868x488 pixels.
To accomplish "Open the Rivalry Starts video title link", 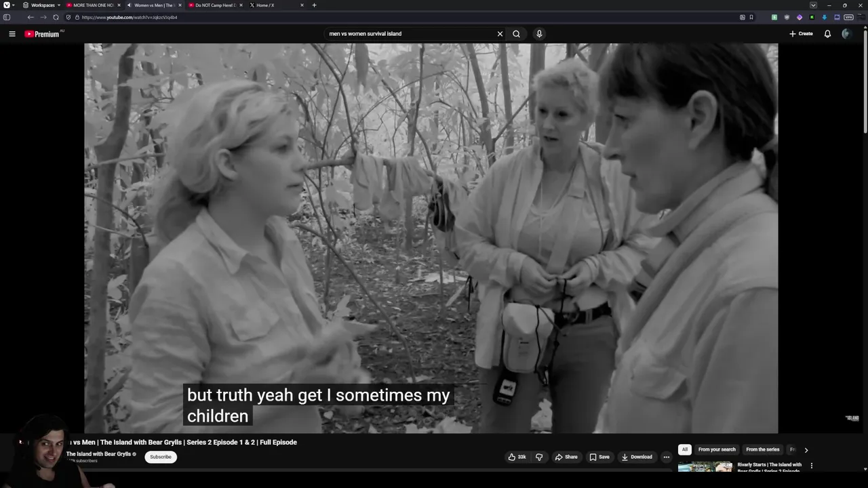I will tap(770, 467).
